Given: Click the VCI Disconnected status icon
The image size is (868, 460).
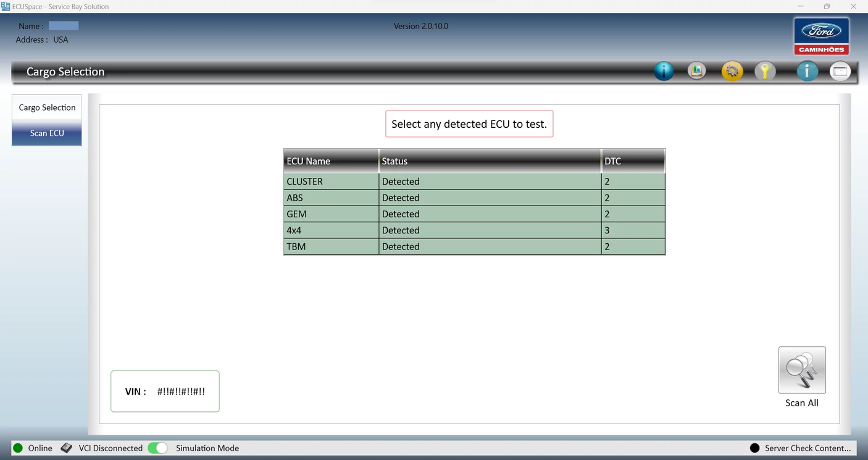Looking at the screenshot, I should click(x=66, y=448).
